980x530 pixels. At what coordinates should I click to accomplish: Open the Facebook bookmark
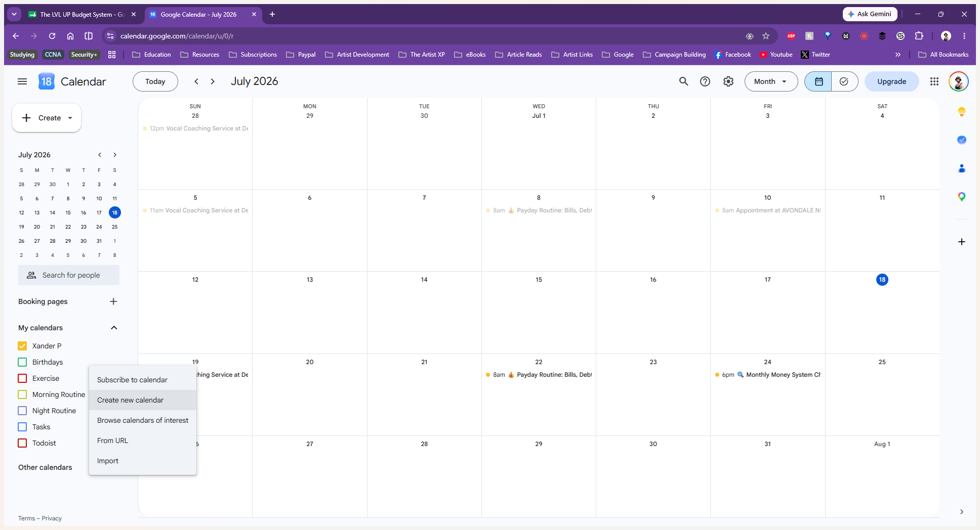[x=733, y=55]
